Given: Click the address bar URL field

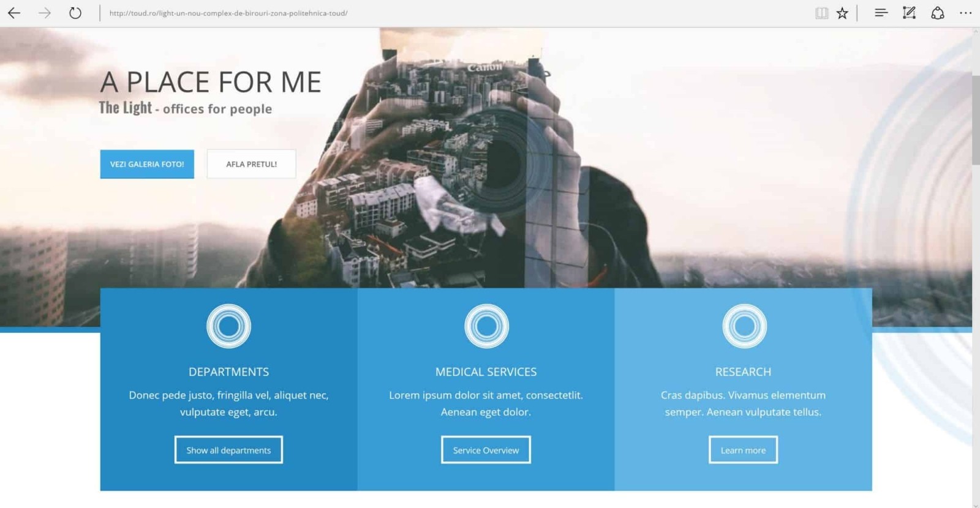Looking at the screenshot, I should [453, 13].
